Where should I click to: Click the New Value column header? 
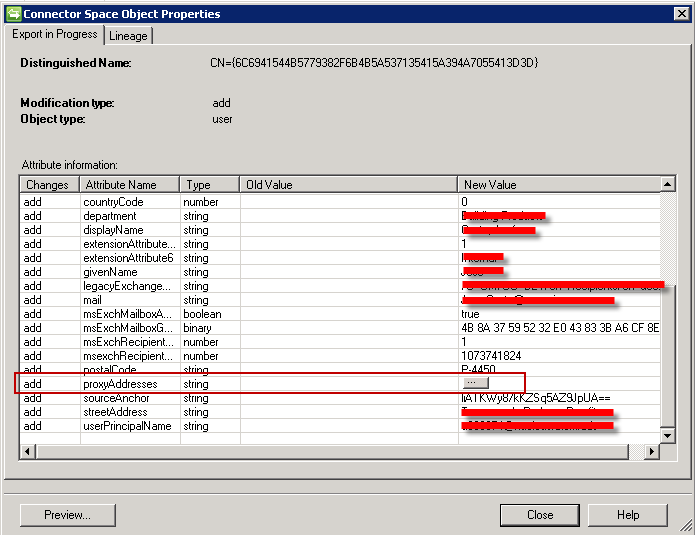(558, 184)
